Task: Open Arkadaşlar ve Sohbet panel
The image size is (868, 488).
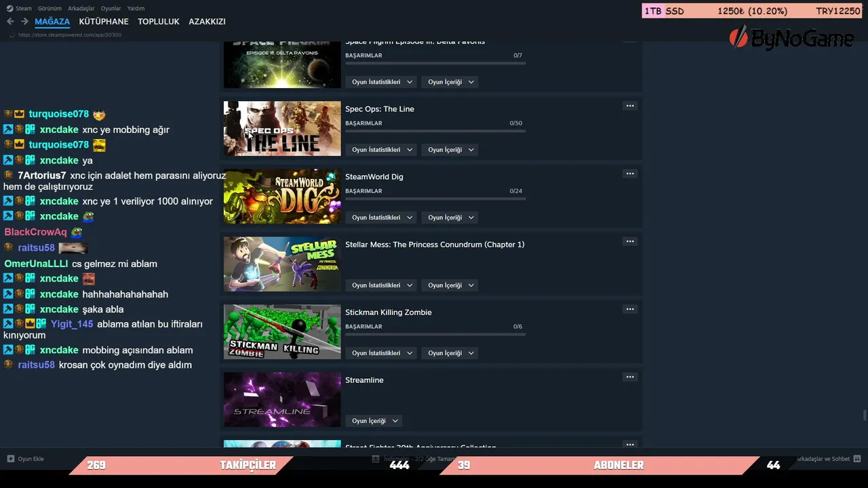Action: click(828, 459)
